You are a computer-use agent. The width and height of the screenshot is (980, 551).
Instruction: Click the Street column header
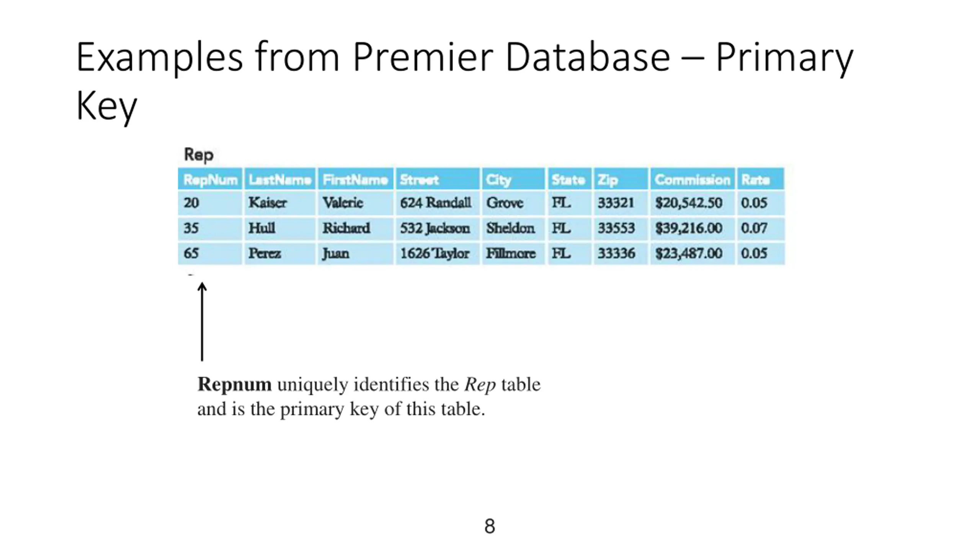click(419, 179)
